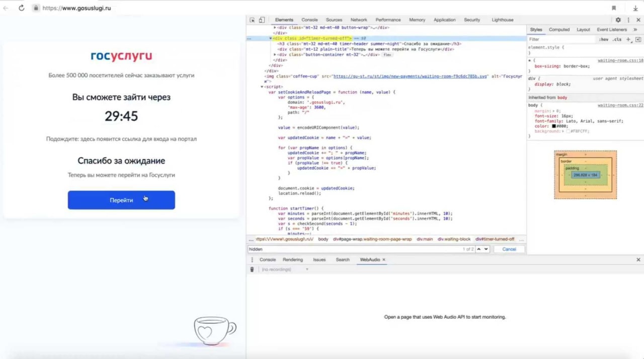Close the WebAudio drawer tab
The height and width of the screenshot is (359, 644).
(x=384, y=260)
